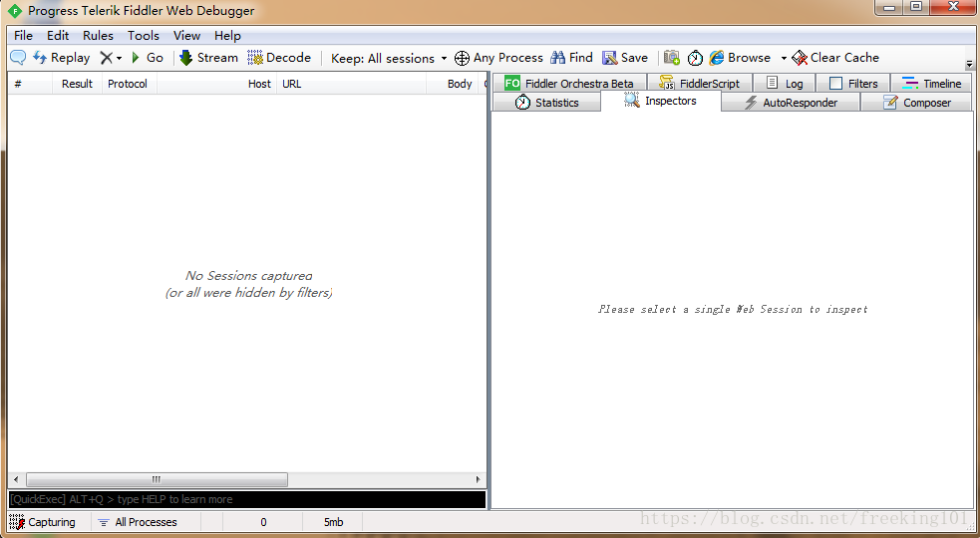Viewport: 980px width, 538px height.
Task: Maximize the Fiddler window
Action: [916, 8]
